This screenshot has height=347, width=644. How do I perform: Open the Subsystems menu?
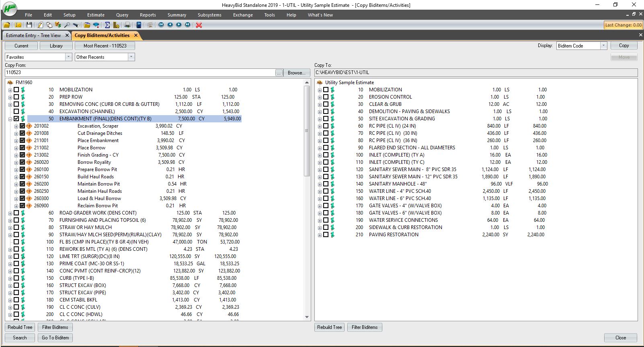[209, 15]
